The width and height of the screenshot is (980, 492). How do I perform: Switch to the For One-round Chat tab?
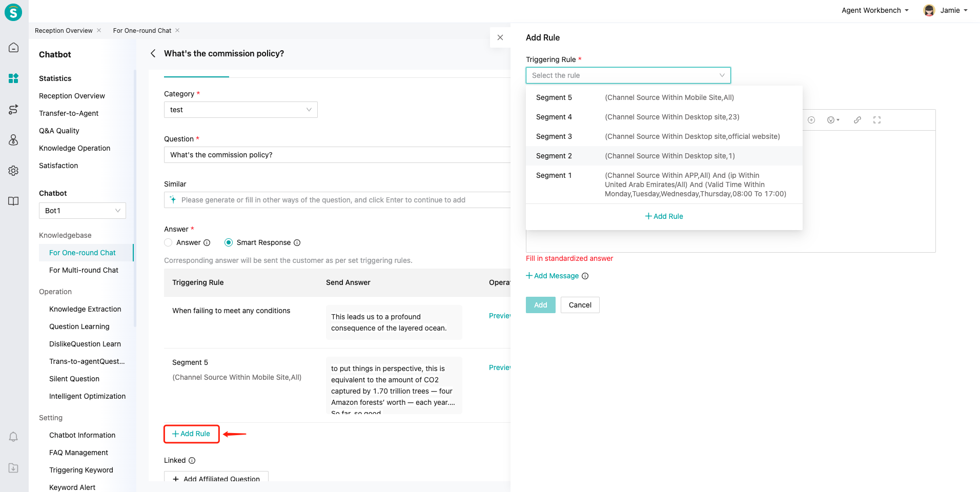point(142,30)
